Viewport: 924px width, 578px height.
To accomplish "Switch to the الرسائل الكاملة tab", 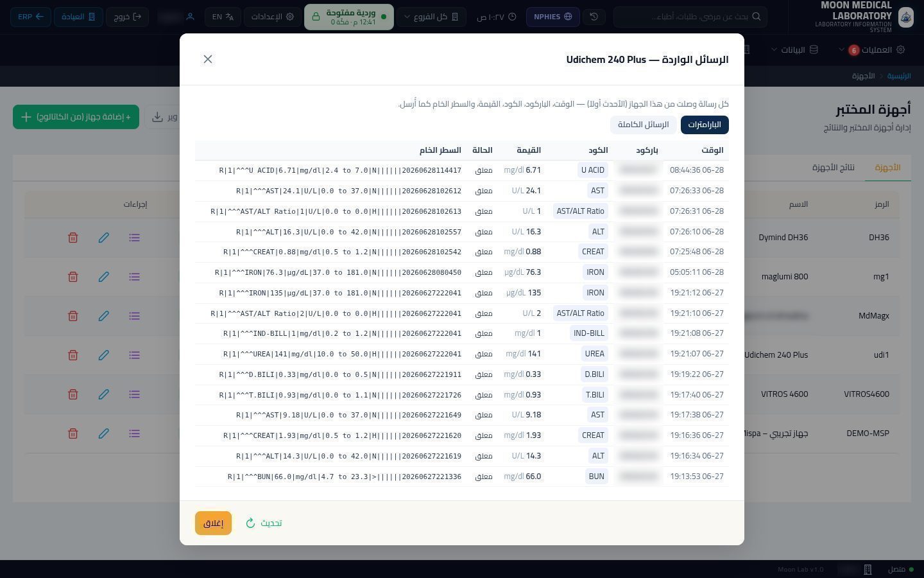I will (x=643, y=125).
